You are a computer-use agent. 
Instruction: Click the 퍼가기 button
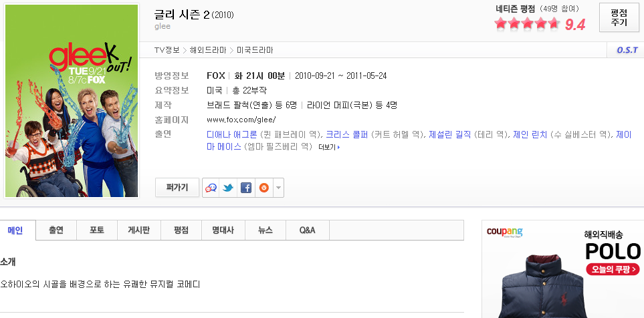177,188
